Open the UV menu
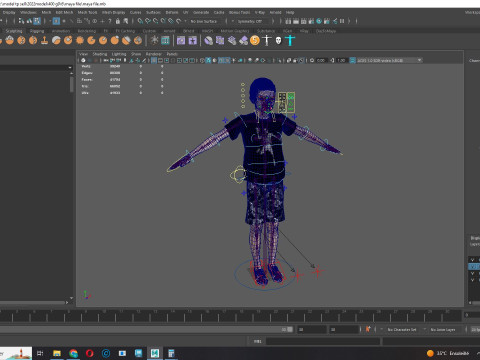The image size is (480, 360). [185, 12]
